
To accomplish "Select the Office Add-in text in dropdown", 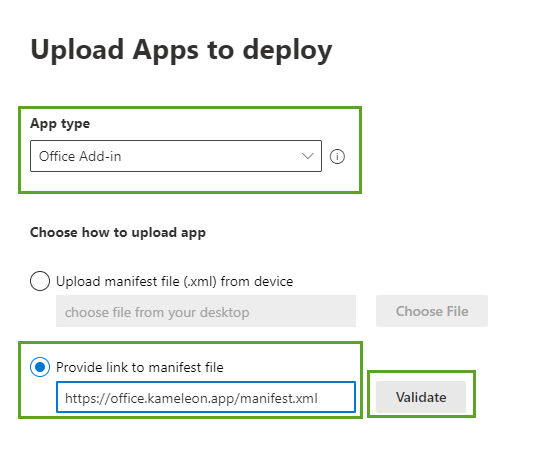I will point(80,156).
